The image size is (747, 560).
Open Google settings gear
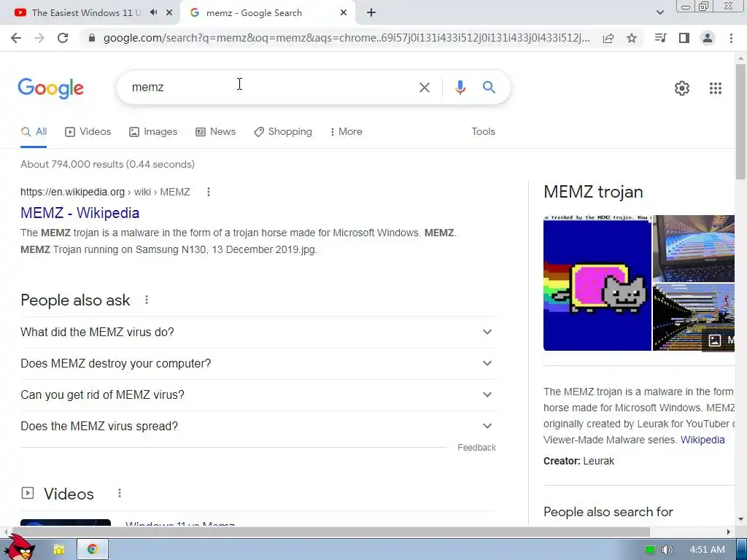[682, 88]
